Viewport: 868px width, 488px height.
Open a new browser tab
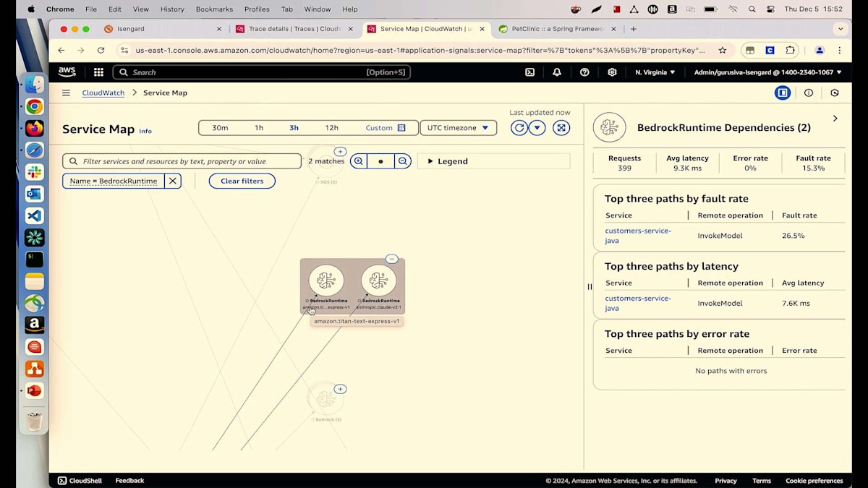pyautogui.click(x=634, y=29)
